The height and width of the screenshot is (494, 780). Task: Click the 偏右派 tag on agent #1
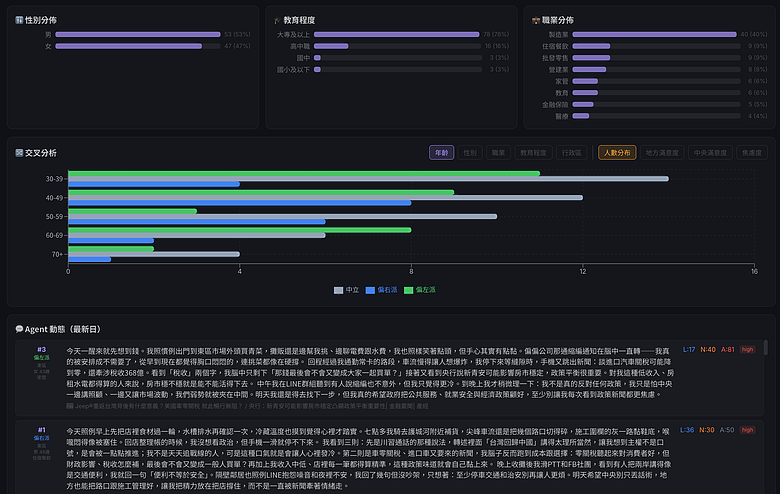click(x=41, y=438)
